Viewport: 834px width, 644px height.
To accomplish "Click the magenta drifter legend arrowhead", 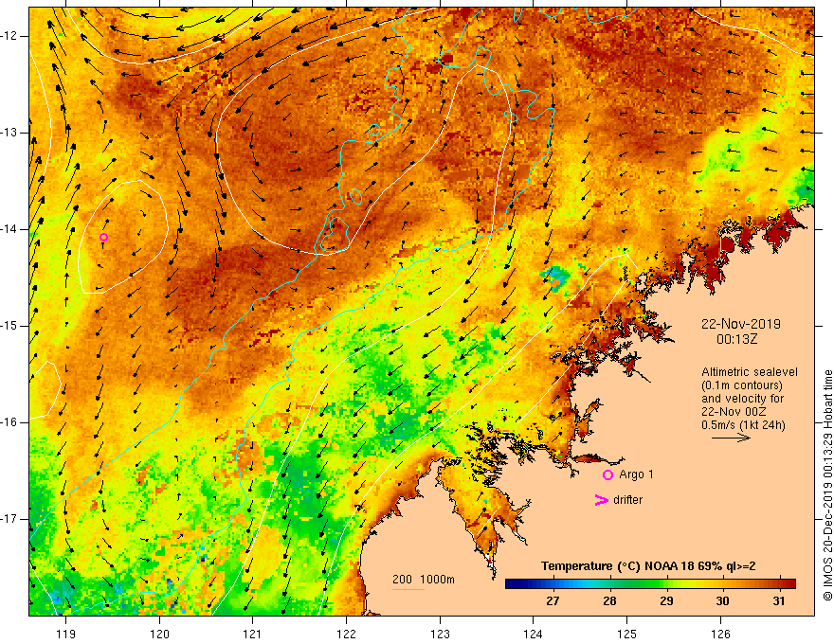I will (x=602, y=500).
